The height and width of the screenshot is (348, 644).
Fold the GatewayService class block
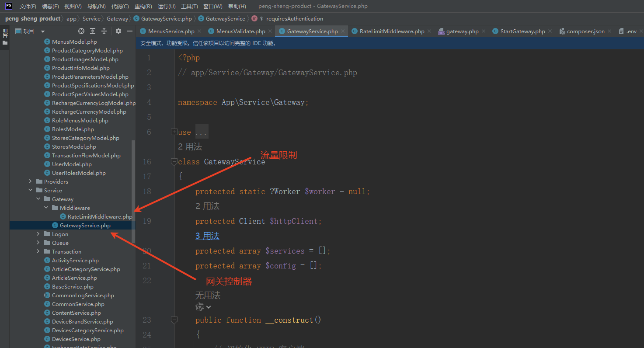click(x=174, y=161)
